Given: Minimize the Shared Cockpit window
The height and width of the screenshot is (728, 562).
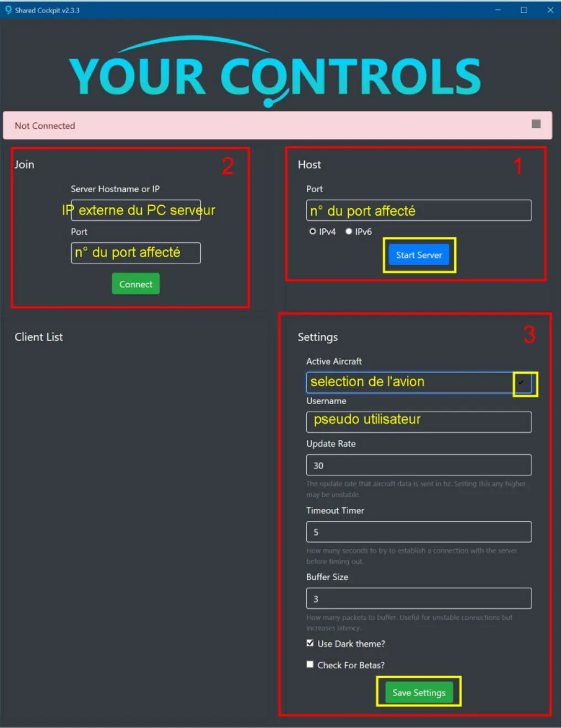Looking at the screenshot, I should pyautogui.click(x=498, y=10).
